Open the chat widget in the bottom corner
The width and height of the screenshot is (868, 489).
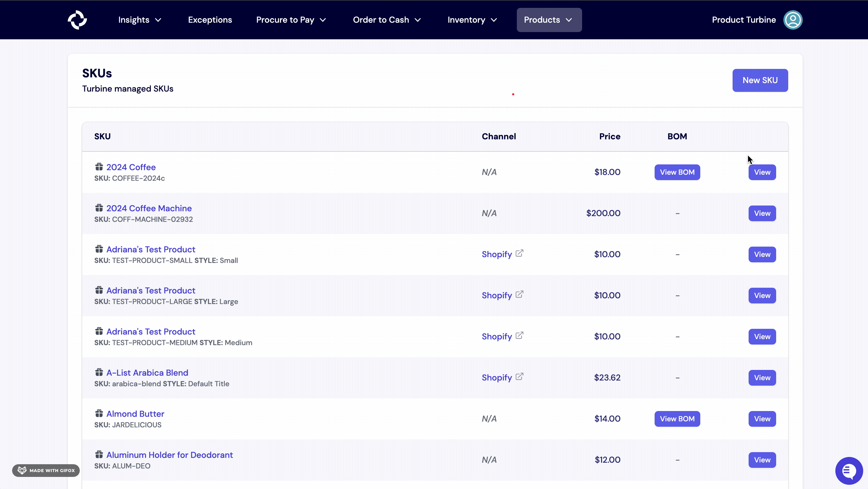click(x=849, y=471)
